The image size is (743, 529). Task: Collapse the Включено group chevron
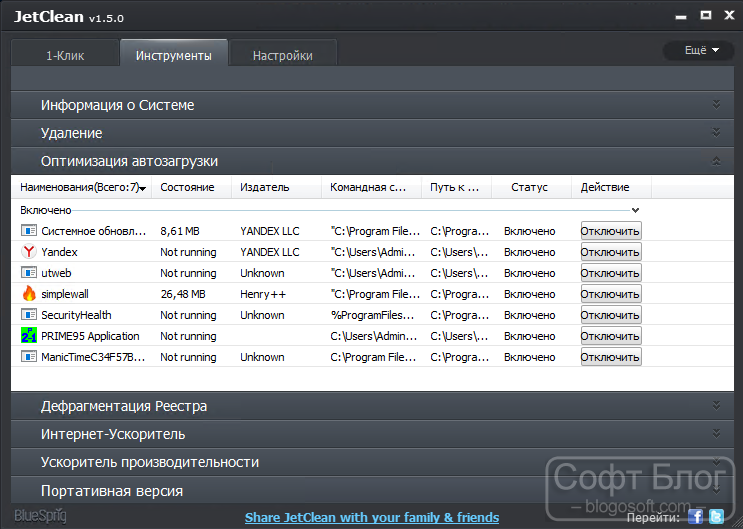(x=635, y=210)
